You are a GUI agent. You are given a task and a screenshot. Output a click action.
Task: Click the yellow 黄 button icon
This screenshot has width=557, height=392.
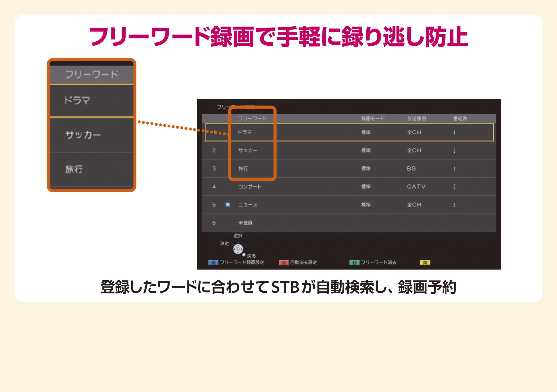425,263
